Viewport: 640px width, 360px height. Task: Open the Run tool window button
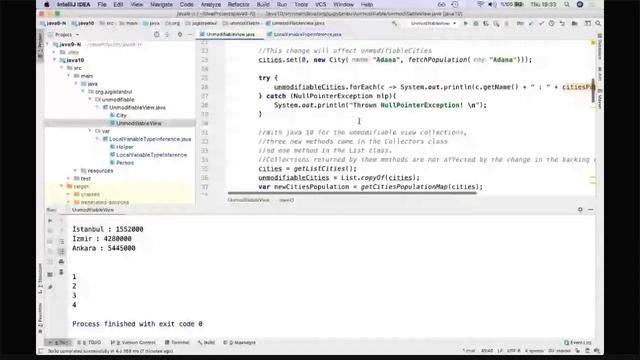pyautogui.click(x=58, y=343)
